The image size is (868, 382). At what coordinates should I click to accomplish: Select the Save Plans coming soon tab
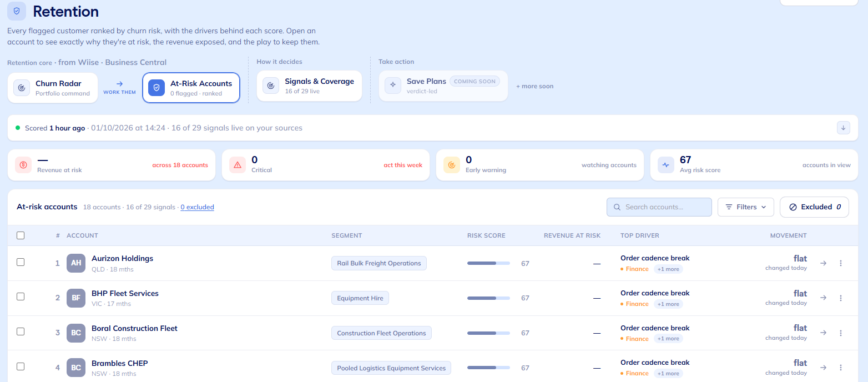point(443,86)
